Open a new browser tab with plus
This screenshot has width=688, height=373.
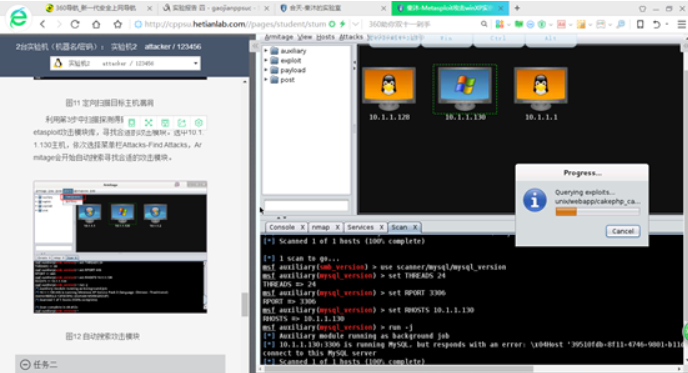[517, 8]
